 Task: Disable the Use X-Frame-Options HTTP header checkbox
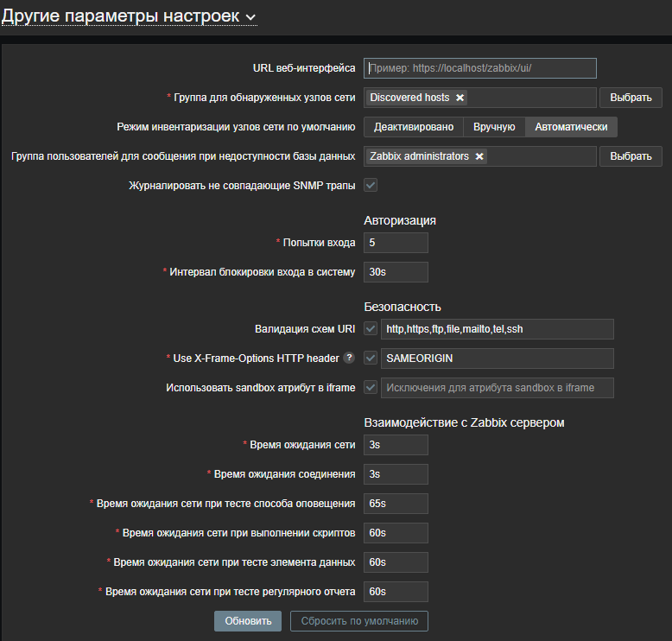(x=371, y=358)
